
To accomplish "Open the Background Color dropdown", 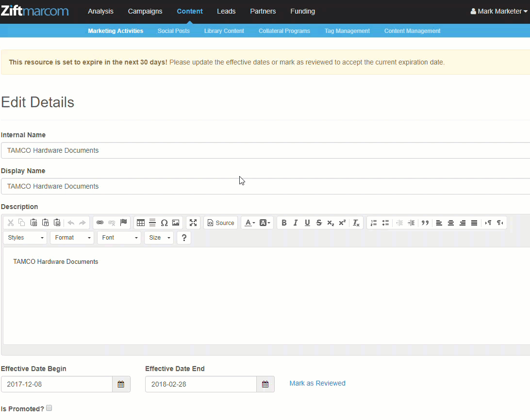I will (265, 223).
